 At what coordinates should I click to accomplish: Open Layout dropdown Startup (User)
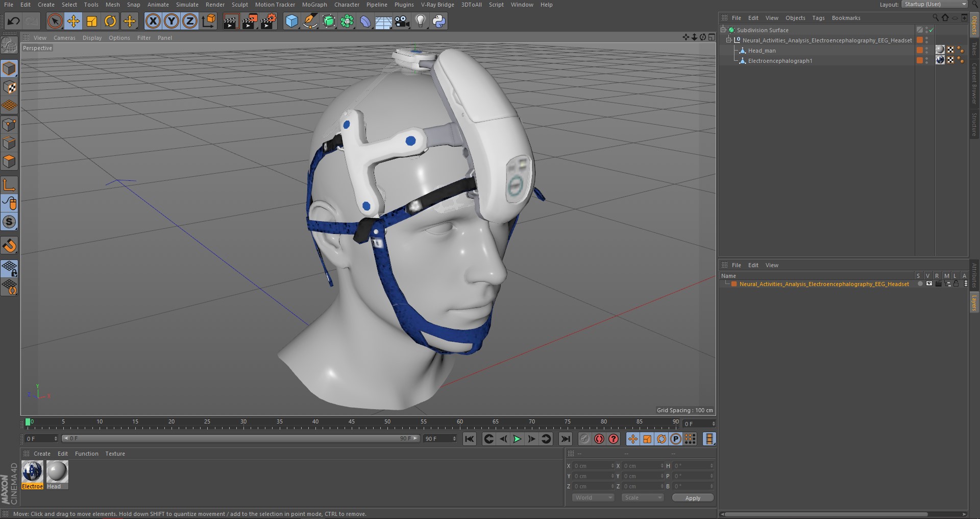(935, 4)
